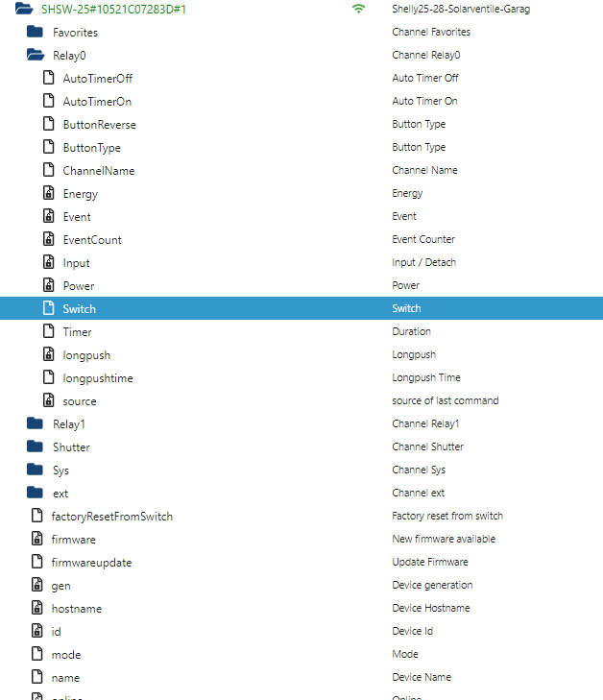Click the file icon beside name

[x=37, y=677]
